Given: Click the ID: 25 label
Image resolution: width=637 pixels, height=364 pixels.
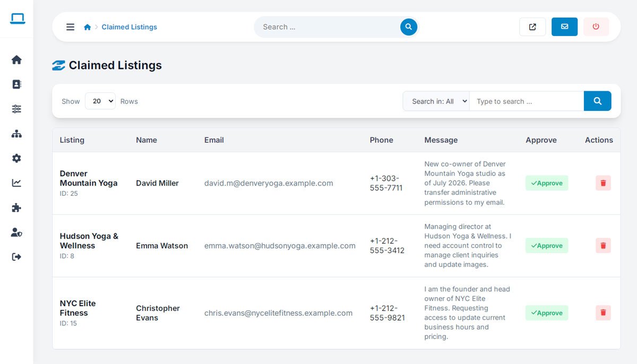Looking at the screenshot, I should point(68,194).
